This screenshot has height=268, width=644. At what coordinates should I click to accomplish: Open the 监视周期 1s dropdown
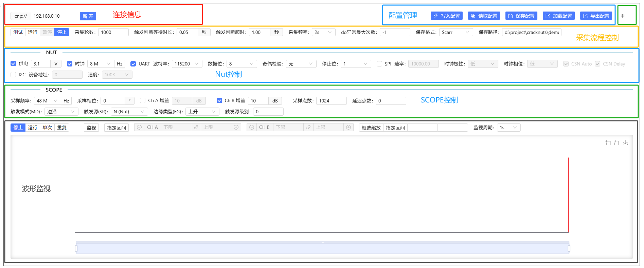(509, 128)
